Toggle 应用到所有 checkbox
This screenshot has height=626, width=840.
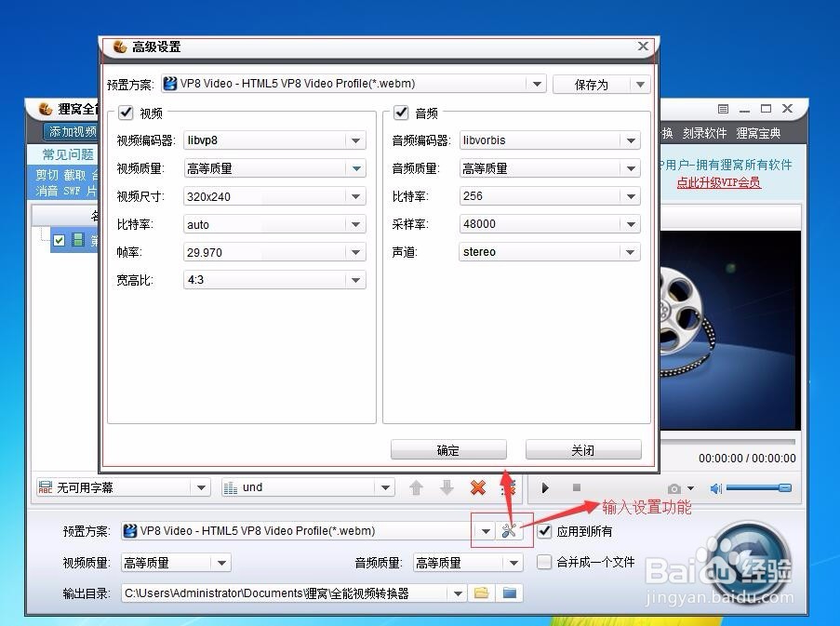(x=544, y=531)
